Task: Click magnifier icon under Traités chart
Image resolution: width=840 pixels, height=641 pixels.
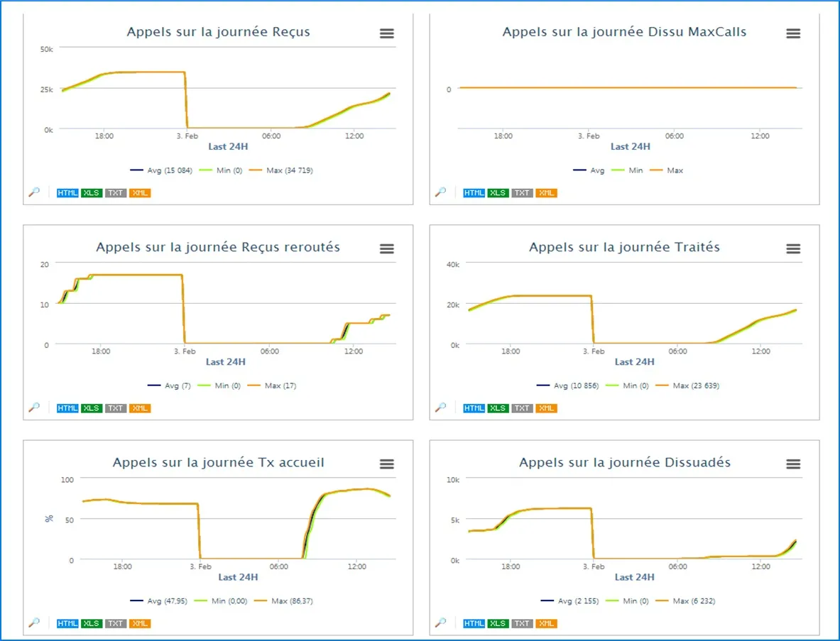Action: tap(441, 407)
